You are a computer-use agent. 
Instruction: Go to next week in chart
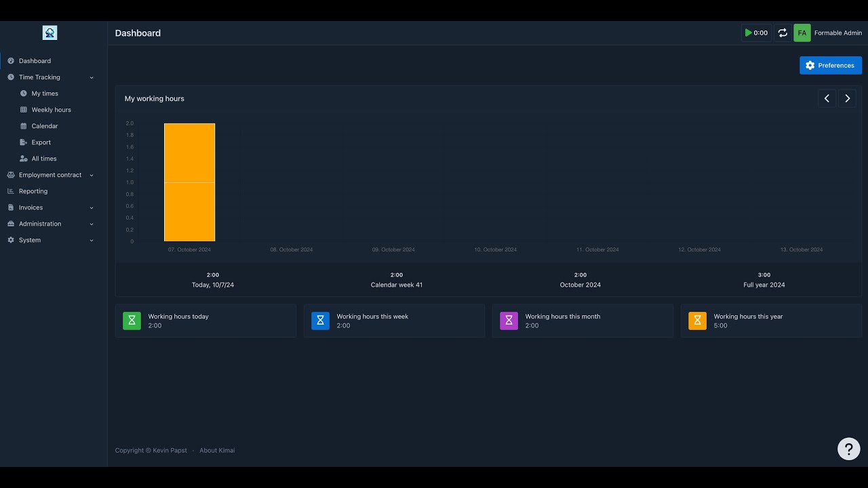coord(847,98)
